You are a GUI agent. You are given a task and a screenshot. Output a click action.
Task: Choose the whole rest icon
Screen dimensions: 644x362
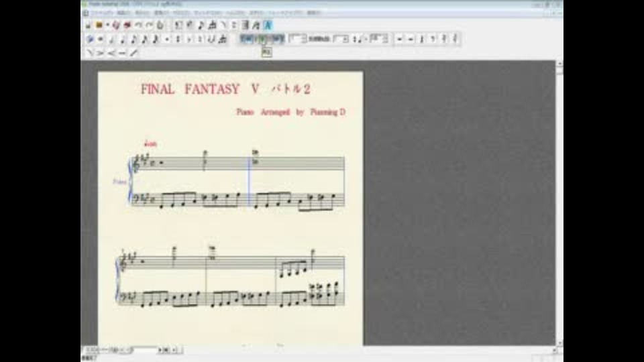click(399, 39)
